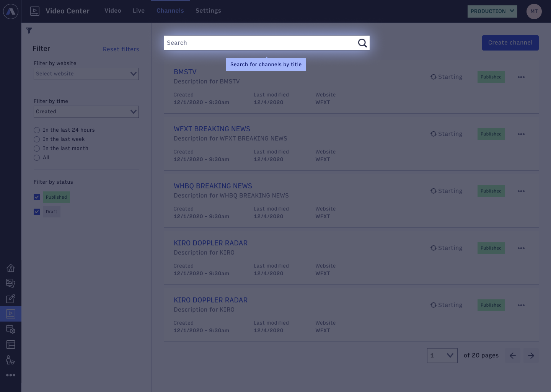Select the All time radio option

point(37,158)
